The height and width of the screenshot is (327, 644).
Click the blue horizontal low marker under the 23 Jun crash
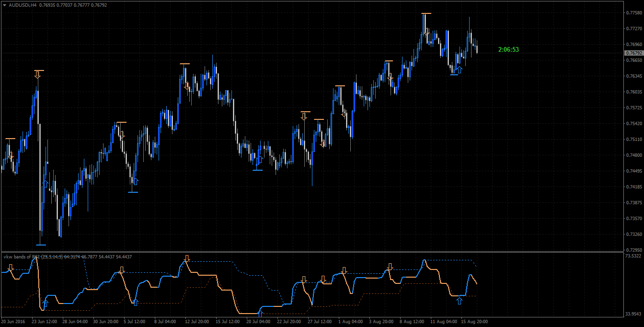point(41,245)
